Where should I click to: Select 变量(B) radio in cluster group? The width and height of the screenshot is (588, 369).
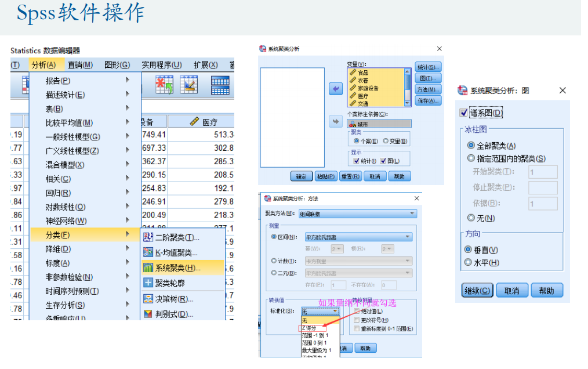(386, 141)
